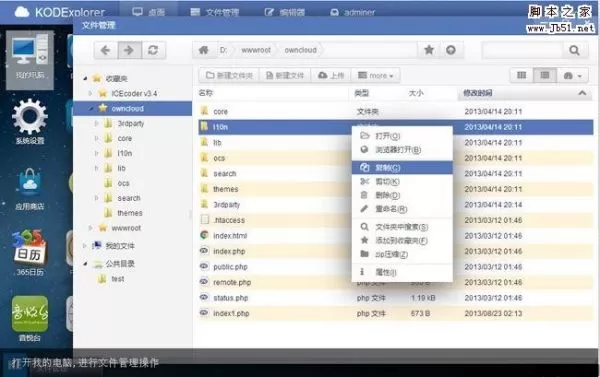Image resolution: width=600 pixels, height=377 pixels.
Task: Go to home via address bar icon
Action: pyautogui.click(x=204, y=50)
